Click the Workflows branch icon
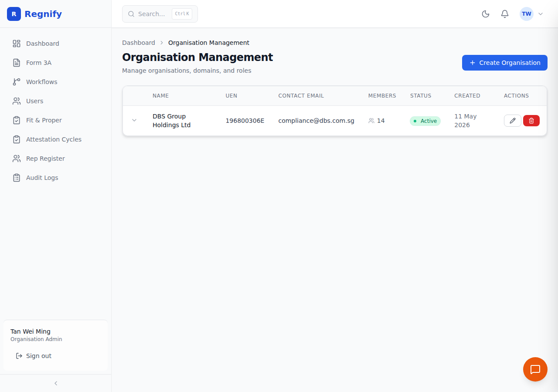Screen dimensions: 558x392 (x=17, y=82)
